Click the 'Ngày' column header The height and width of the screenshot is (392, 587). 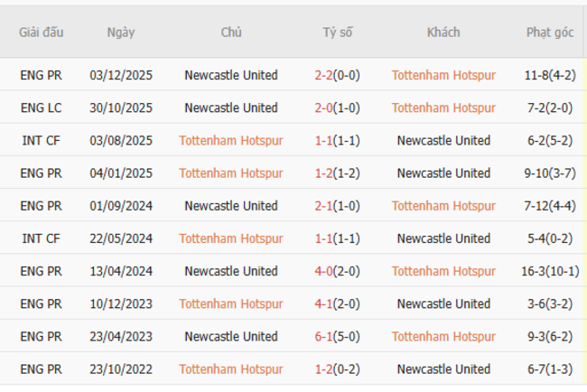(x=121, y=33)
